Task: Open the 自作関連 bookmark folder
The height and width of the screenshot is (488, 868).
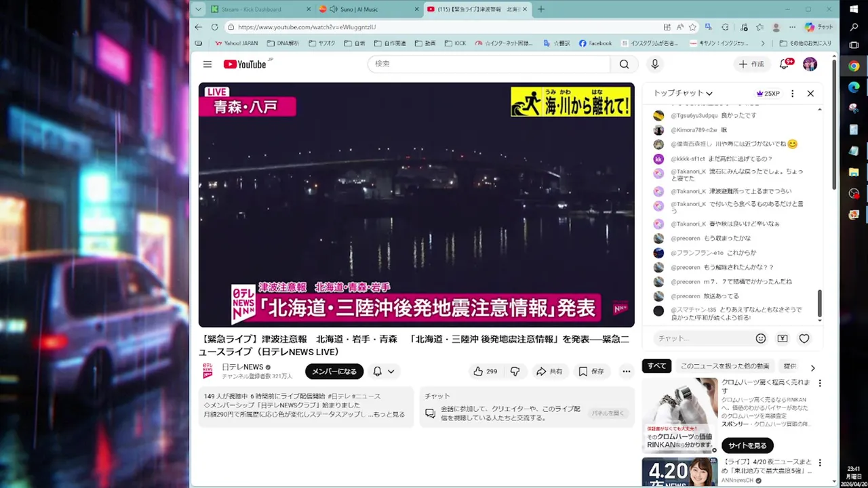Action: coord(390,43)
